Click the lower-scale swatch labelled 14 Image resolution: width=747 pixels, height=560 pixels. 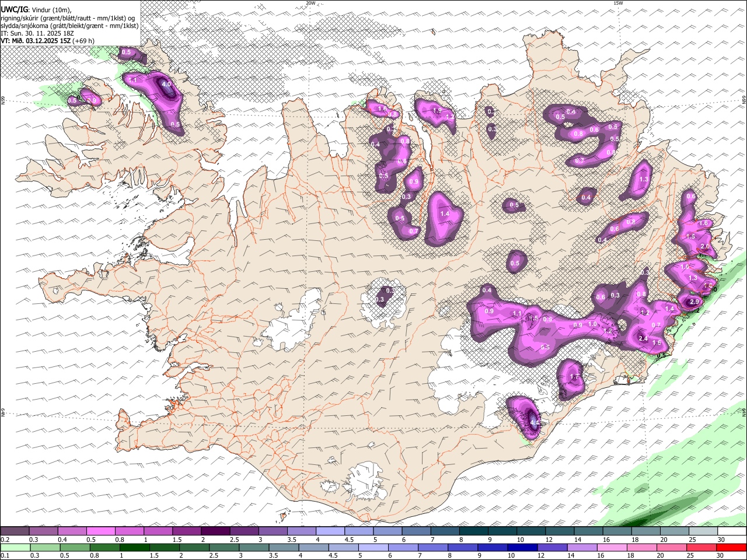tap(582, 547)
